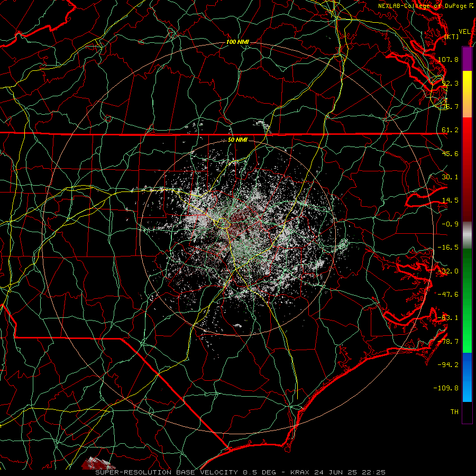Click the 30.1 velocity scale value
Viewport: 476px width, 476px height.
(450, 177)
